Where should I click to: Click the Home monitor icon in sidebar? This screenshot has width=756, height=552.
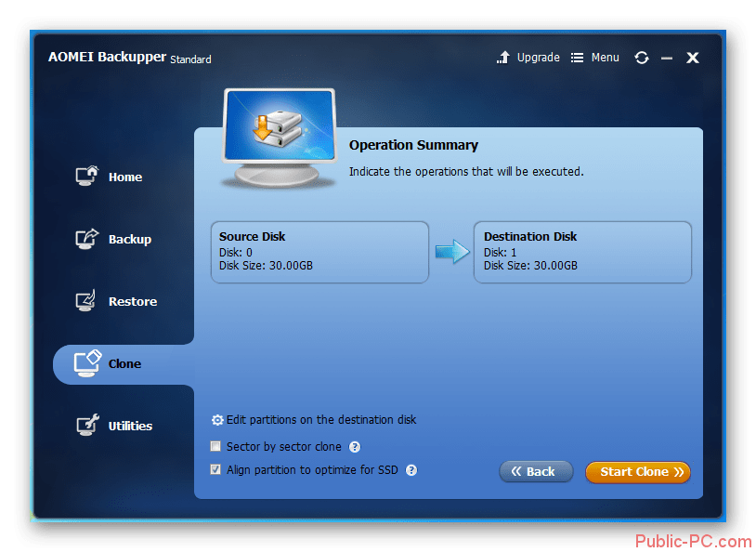point(86,177)
